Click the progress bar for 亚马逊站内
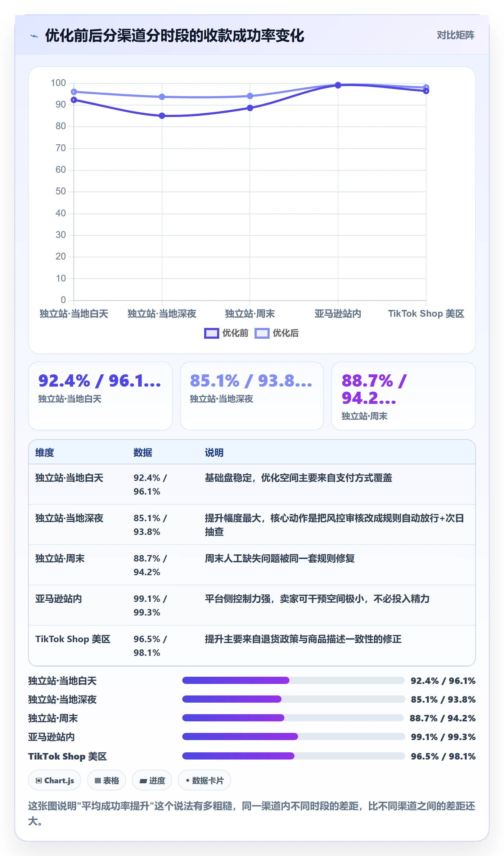Screen dimensions: 504x856 pos(293,736)
